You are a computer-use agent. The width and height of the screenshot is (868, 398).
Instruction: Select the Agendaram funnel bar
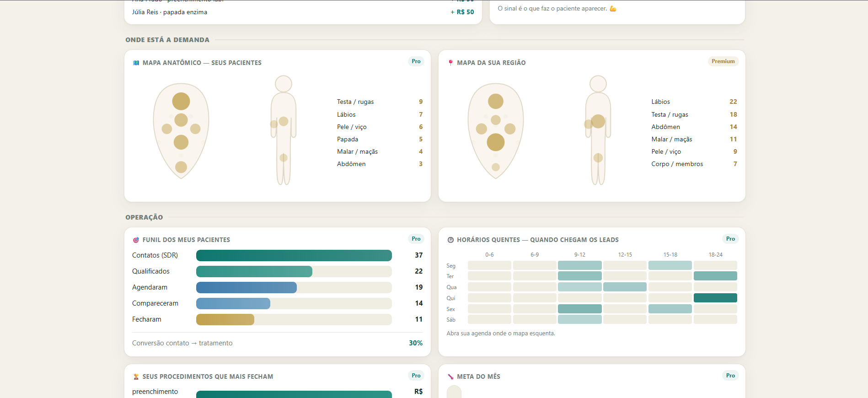246,287
